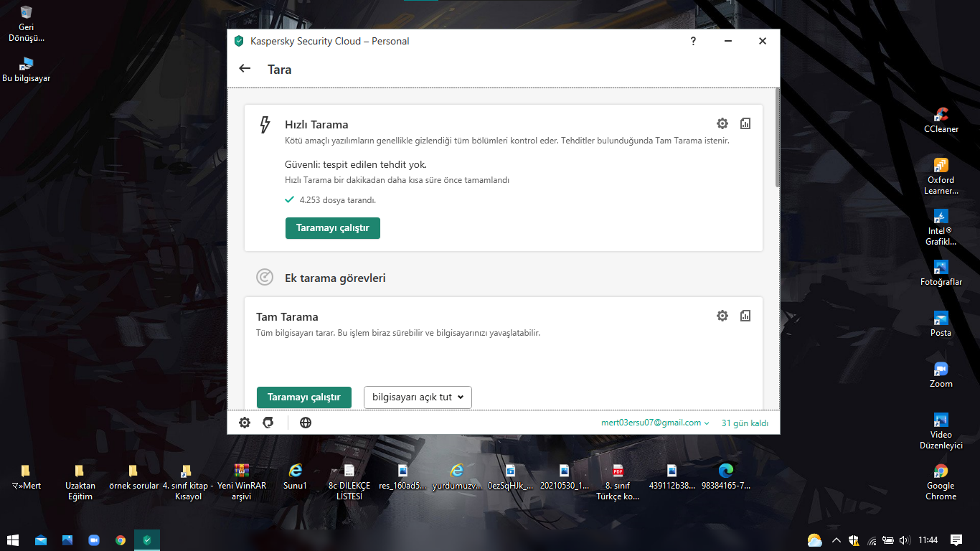Open the Hızlı Tarama report icon
Screen dimensions: 980x551
[x=745, y=123]
